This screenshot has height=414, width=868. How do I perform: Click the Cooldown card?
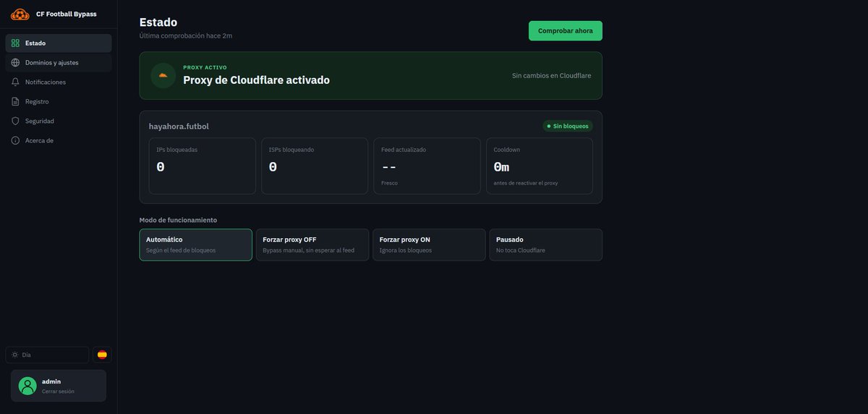tap(540, 166)
